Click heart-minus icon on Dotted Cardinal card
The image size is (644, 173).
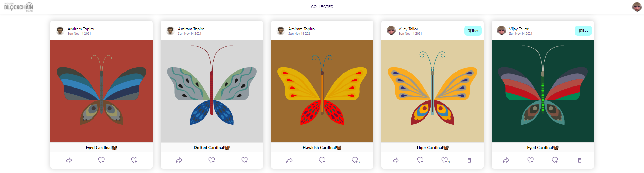212,160
